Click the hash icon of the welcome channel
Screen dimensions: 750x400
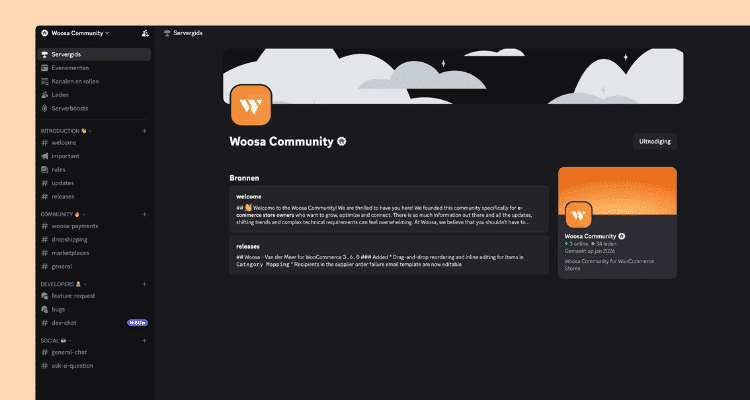(45, 143)
